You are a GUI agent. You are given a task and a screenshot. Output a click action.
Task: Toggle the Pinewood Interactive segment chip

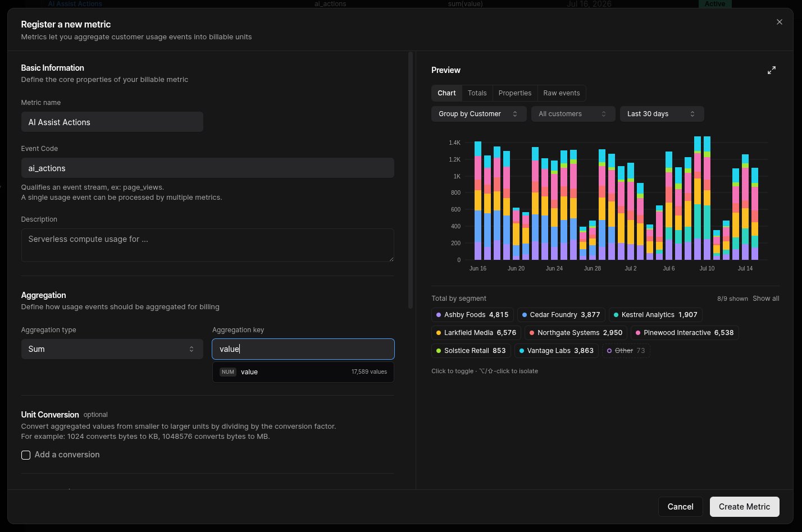click(x=685, y=333)
